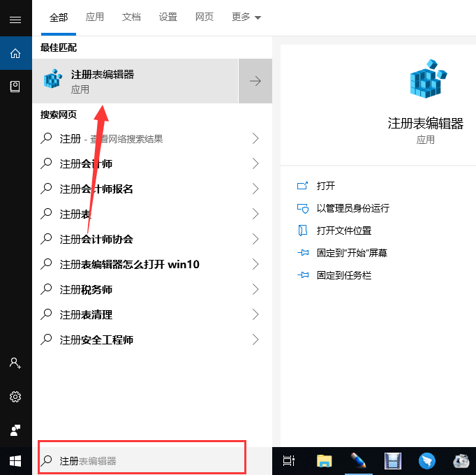
Task: Click the Windows Start button
Action: tap(15, 460)
